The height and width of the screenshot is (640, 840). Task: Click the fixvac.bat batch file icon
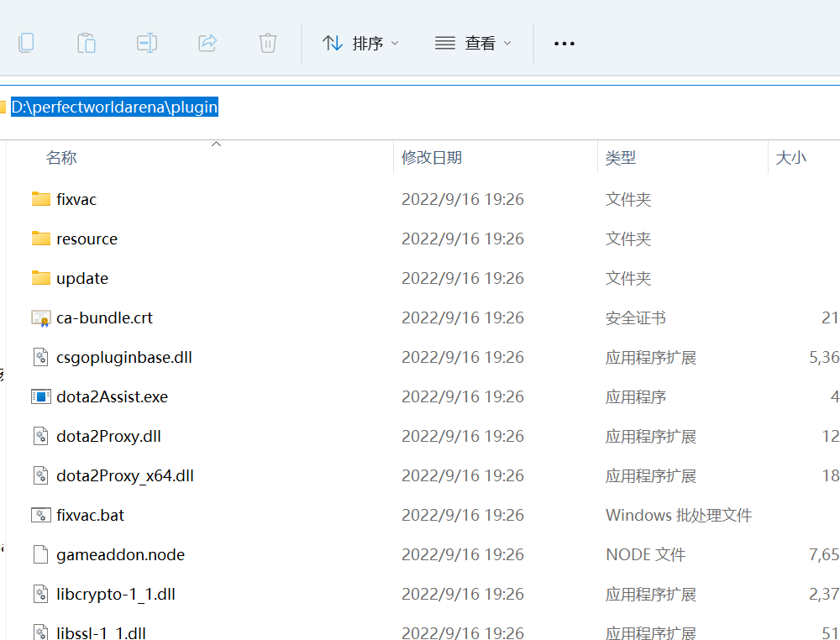click(x=40, y=515)
